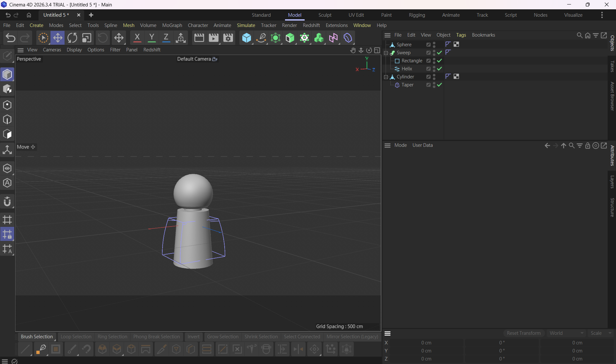Screen dimensions: 616x364
Task: Enable the Axis mode tool
Action: point(7,150)
